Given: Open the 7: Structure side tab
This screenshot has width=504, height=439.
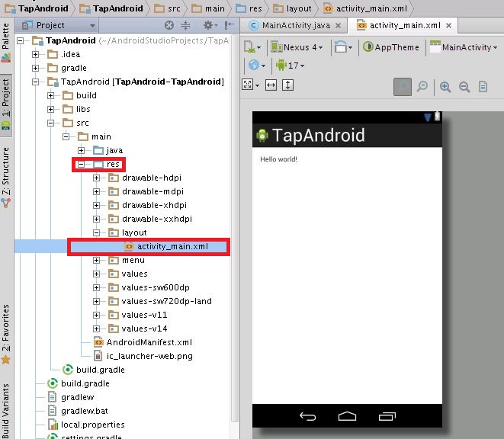Looking at the screenshot, I should coord(6,178).
